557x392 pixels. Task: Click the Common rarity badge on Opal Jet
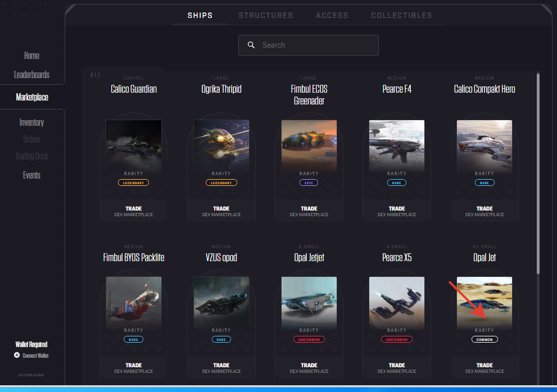[x=484, y=339]
